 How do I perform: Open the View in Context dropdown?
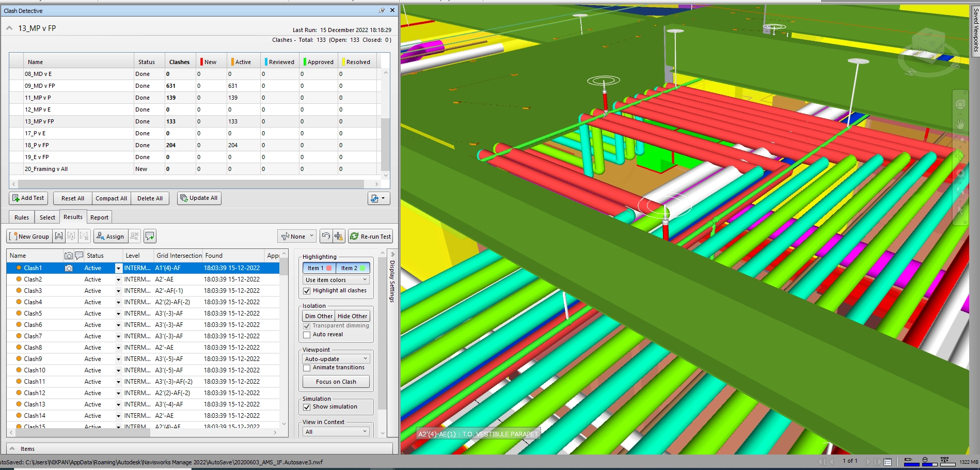(336, 431)
